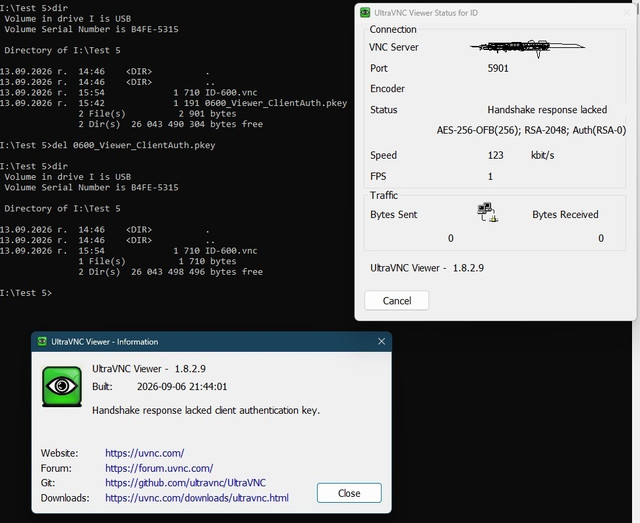Screen dimensions: 640x523
Task: Click Cancel in the UltraVNC Status window
Action: pos(396,301)
